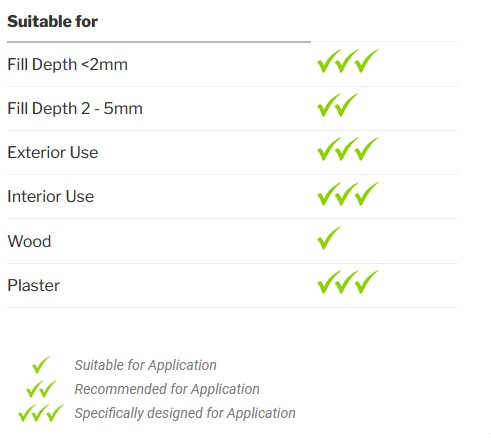Click the double checkmark beside Fill Depth 2 - 5mm

[x=337, y=105]
